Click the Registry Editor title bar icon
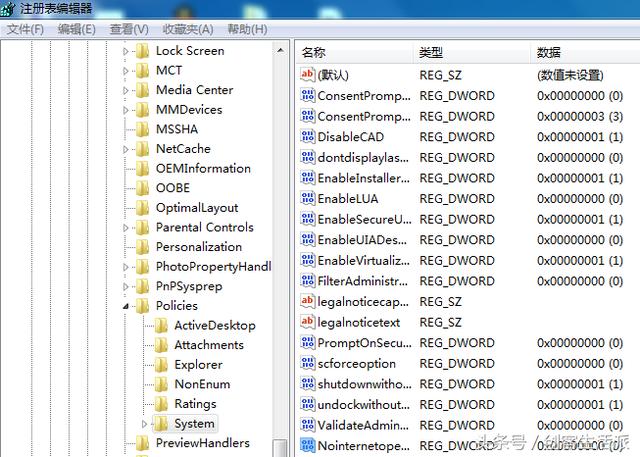This screenshot has width=640, height=457. (8, 9)
